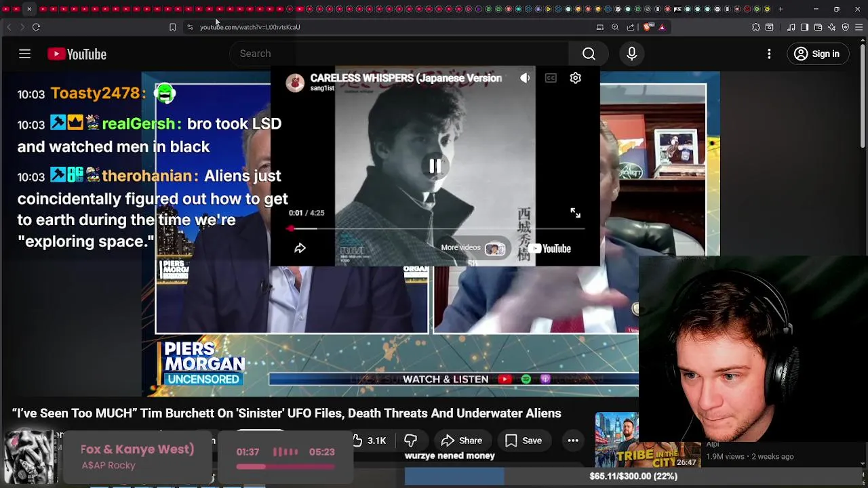Start voice search with microphone

pyautogui.click(x=631, y=54)
